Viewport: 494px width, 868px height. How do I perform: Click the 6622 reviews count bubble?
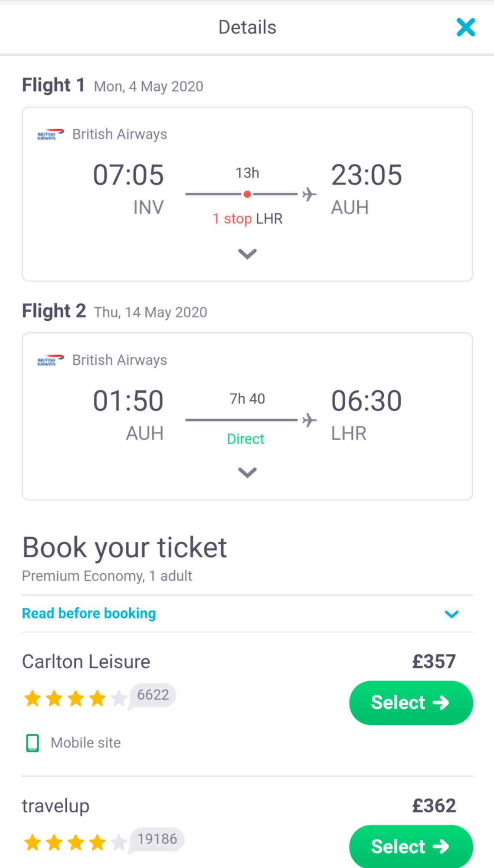(x=153, y=695)
